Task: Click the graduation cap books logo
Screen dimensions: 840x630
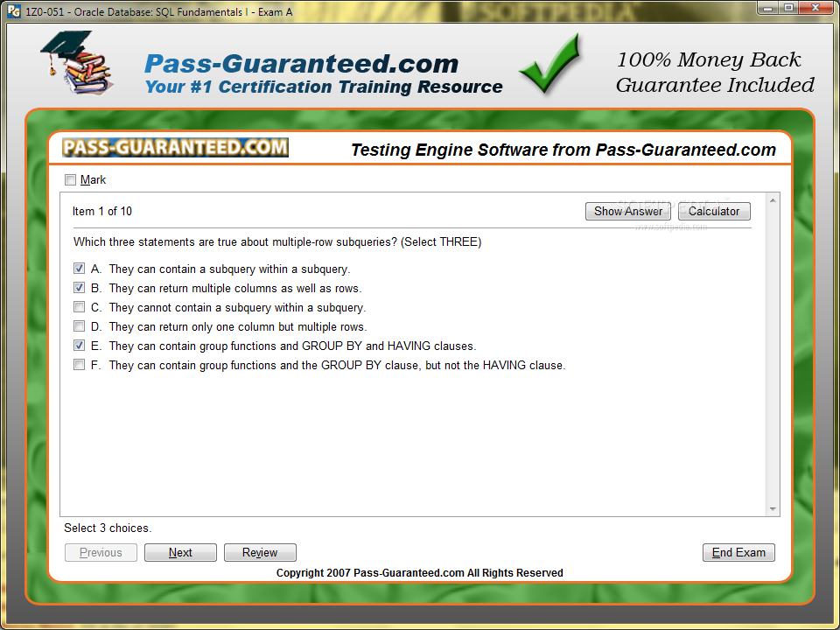Action: pos(76,63)
